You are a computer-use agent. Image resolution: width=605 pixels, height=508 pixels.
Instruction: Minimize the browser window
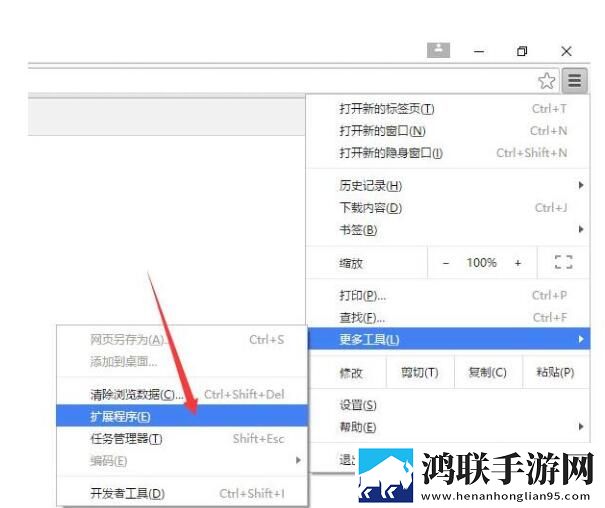[x=479, y=51]
